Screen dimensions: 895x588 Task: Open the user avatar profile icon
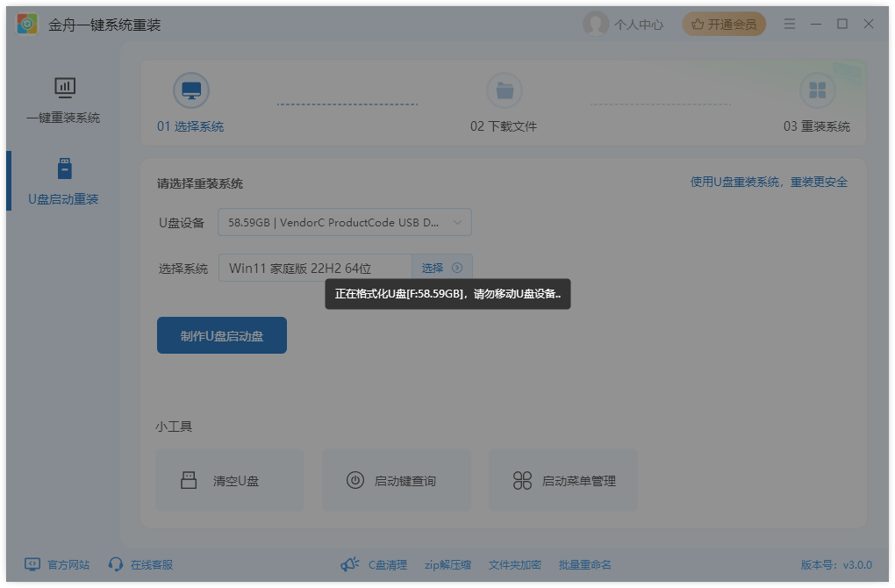tap(595, 24)
